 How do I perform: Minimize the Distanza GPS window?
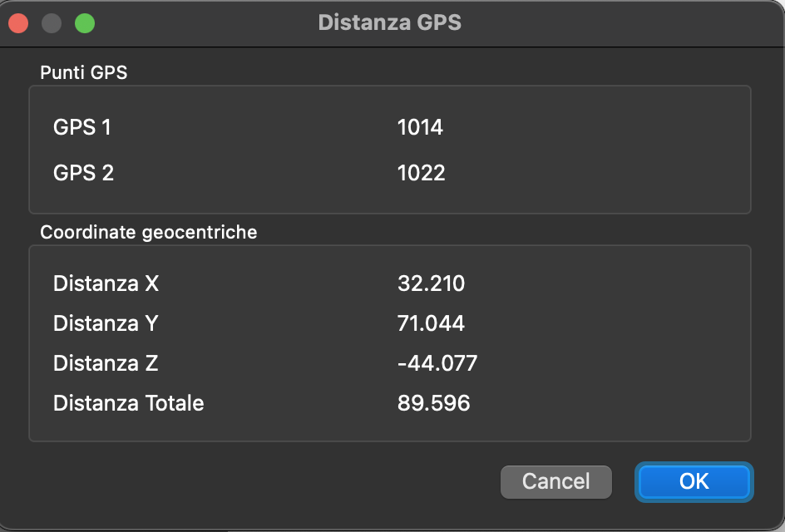(x=52, y=23)
